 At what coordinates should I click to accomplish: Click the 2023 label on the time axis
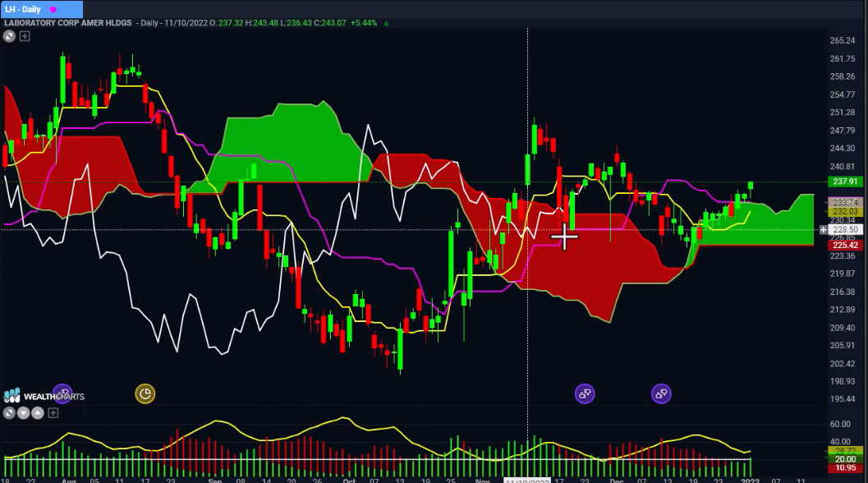point(750,481)
